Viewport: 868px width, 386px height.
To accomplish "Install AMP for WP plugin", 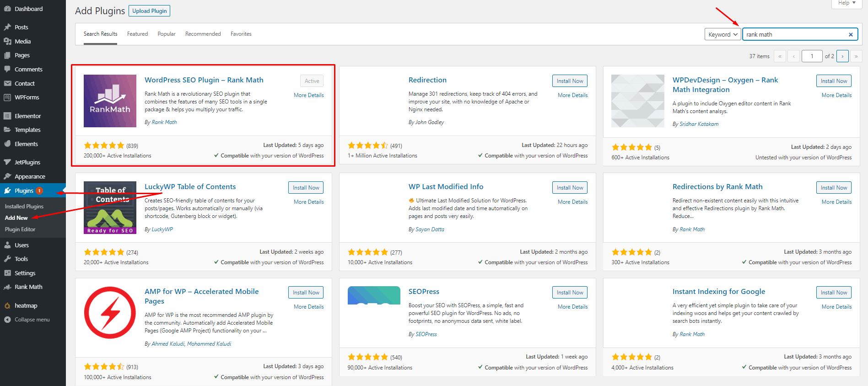I will pos(306,293).
